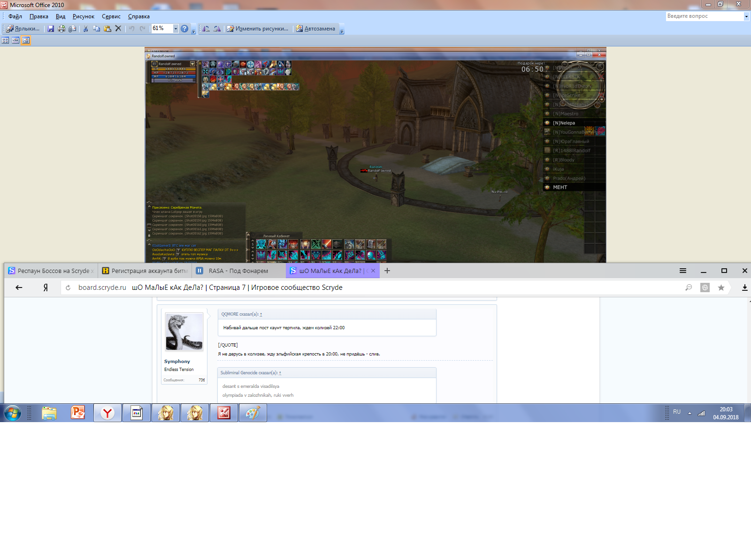This screenshot has height=560, width=751.
Task: Open the blue Help question mark
Action: pos(184,29)
